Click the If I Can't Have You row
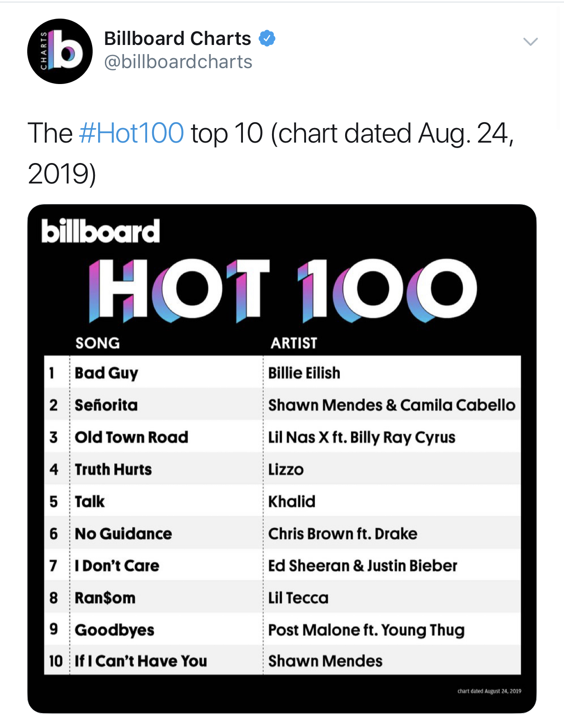Image resolution: width=564 pixels, height=728 pixels. click(x=282, y=661)
